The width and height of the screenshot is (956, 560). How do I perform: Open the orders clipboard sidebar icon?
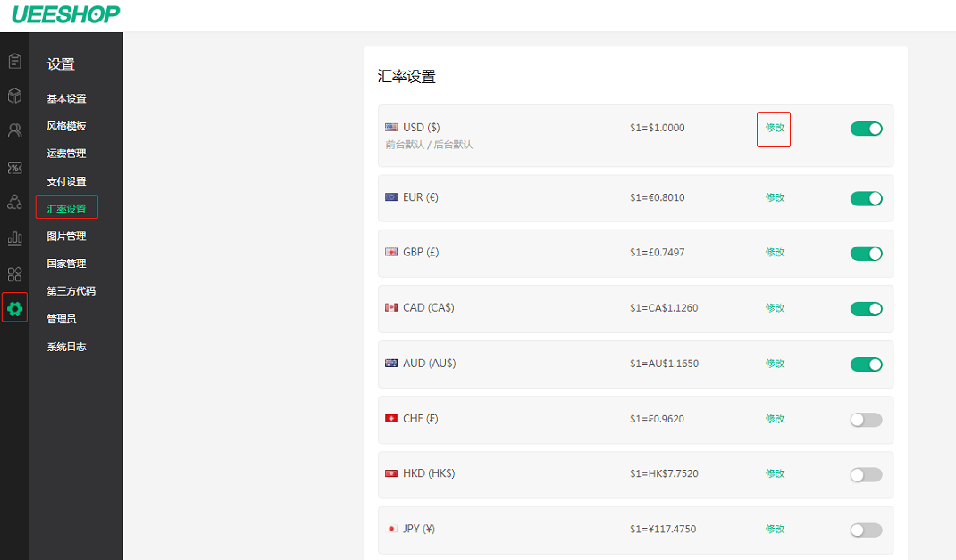[14, 61]
